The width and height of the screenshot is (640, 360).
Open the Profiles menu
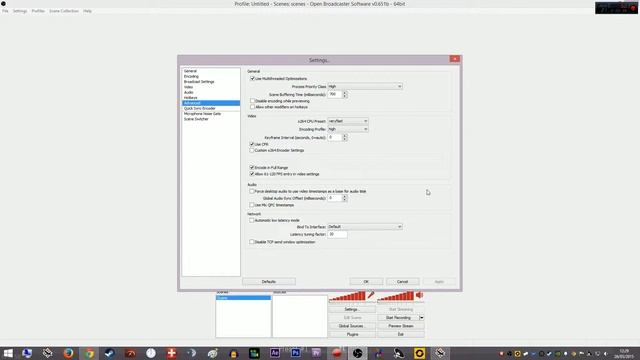click(38, 11)
